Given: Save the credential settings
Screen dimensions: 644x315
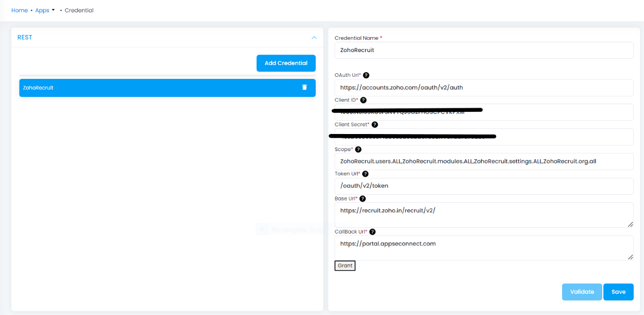Looking at the screenshot, I should coord(618,291).
